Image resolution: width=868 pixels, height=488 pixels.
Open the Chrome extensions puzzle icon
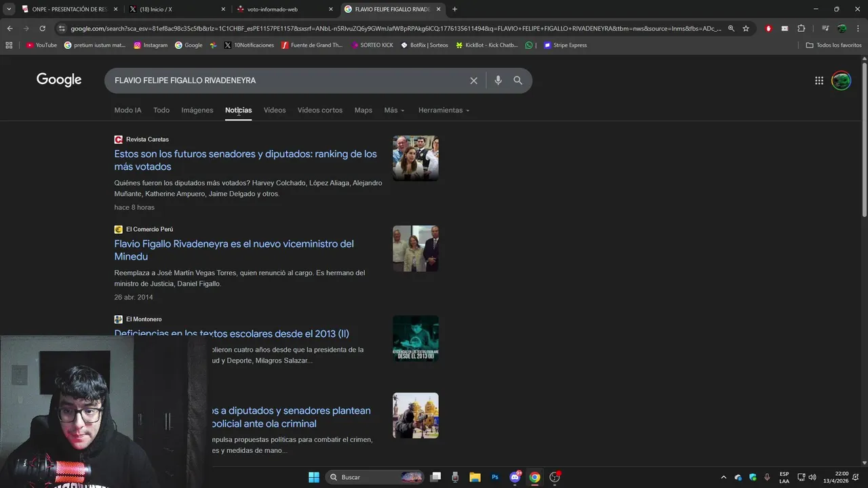[801, 28]
